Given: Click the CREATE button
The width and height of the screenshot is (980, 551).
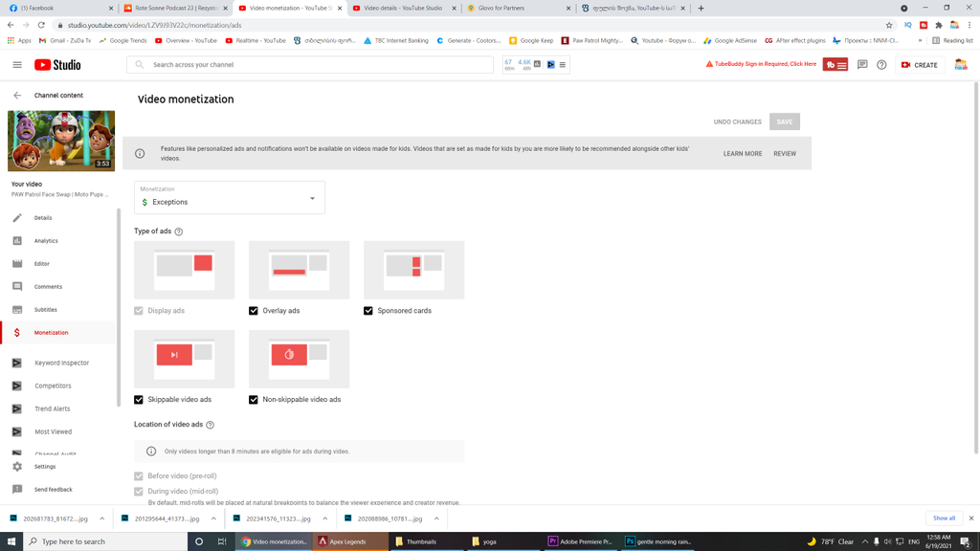Looking at the screenshot, I should pyautogui.click(x=920, y=65).
